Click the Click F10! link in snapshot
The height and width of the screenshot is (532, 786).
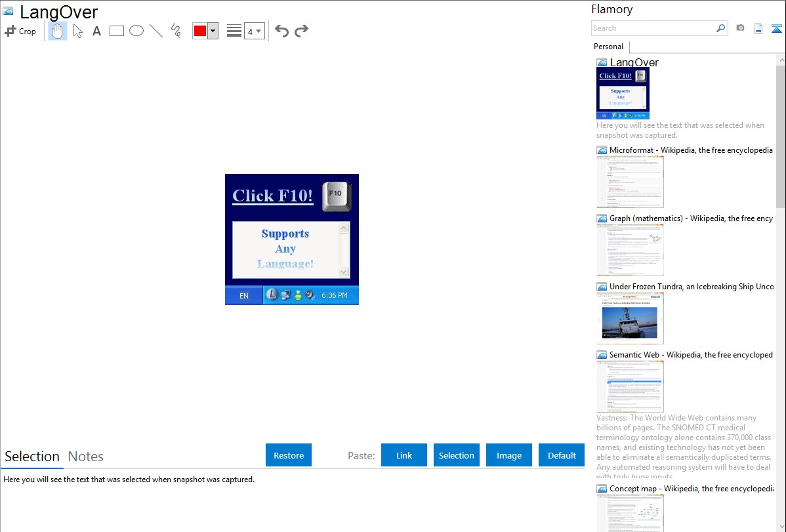[273, 195]
